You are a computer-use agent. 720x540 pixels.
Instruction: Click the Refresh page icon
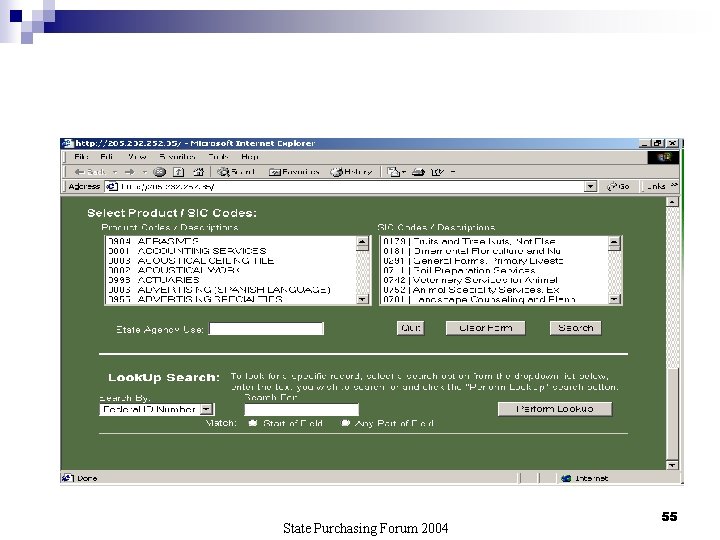(x=178, y=172)
